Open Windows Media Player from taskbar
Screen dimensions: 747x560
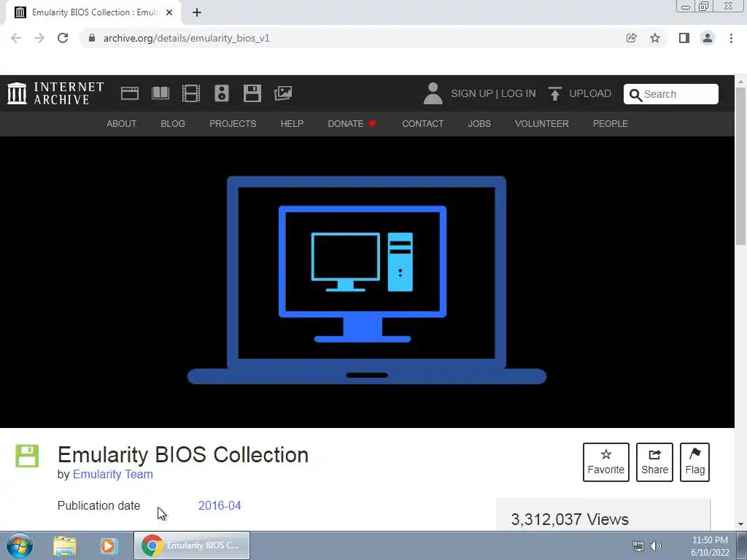coord(109,545)
